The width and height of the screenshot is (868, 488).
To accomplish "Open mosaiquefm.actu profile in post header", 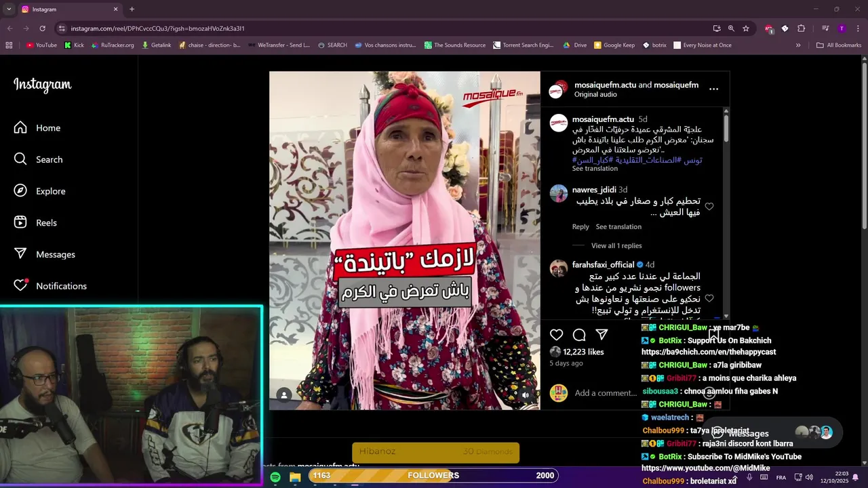I will click(x=605, y=85).
